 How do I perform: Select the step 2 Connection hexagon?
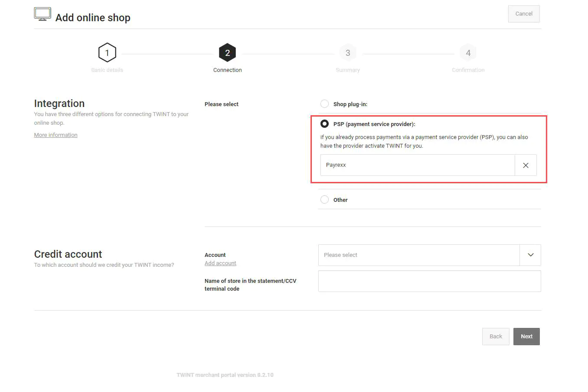(x=227, y=53)
